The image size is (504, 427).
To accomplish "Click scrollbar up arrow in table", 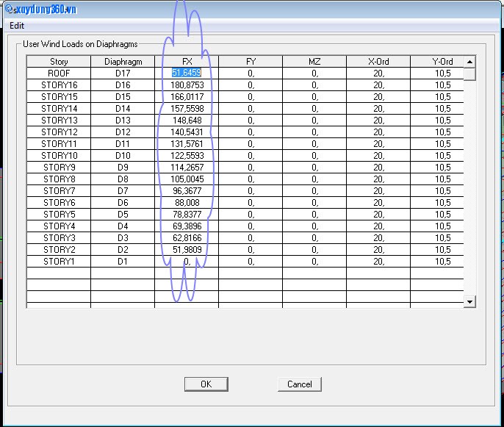I will click(470, 62).
